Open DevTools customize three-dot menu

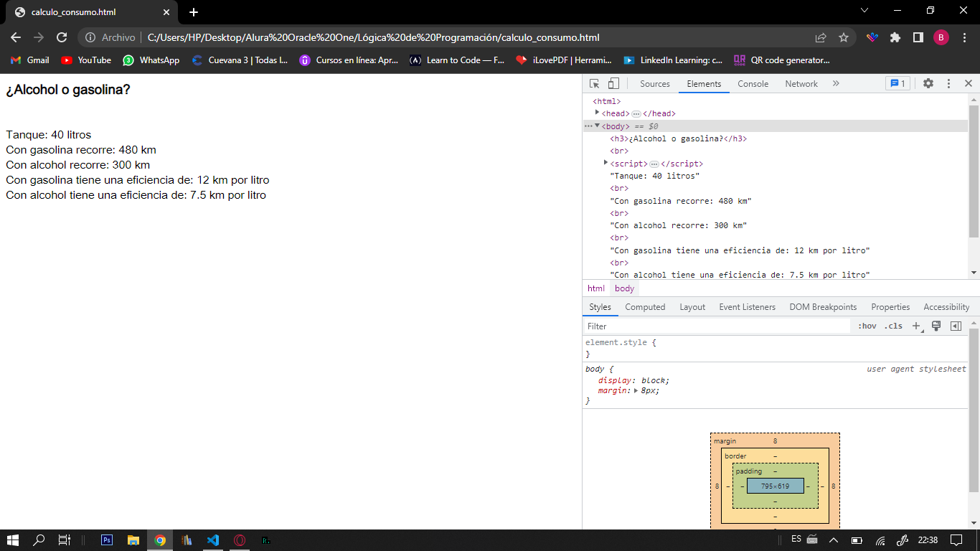tap(948, 84)
